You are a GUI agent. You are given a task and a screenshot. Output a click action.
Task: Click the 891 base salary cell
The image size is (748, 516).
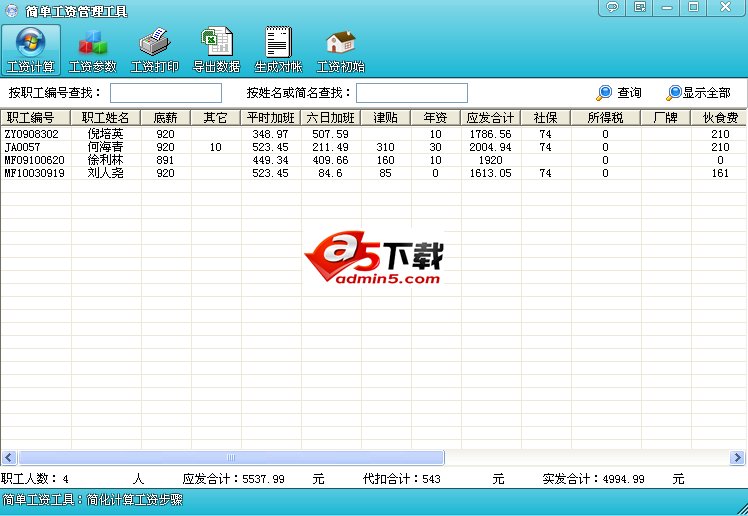pyautogui.click(x=165, y=160)
